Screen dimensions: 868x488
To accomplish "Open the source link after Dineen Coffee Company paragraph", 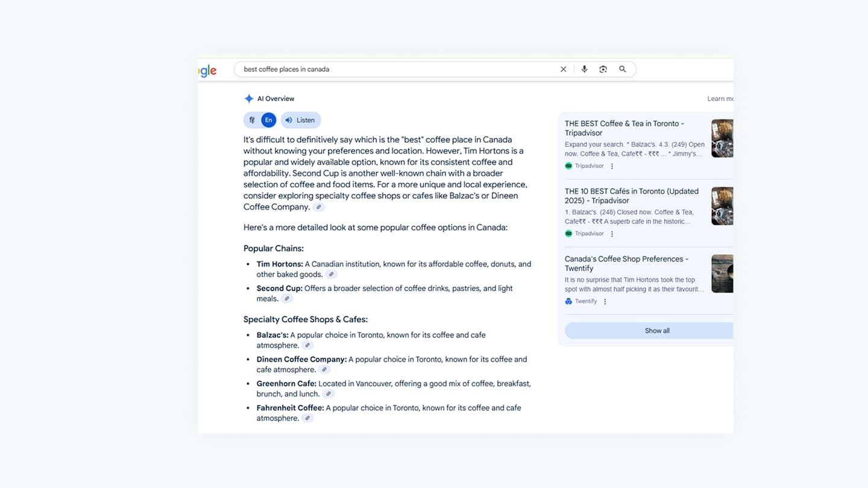I will 319,207.
